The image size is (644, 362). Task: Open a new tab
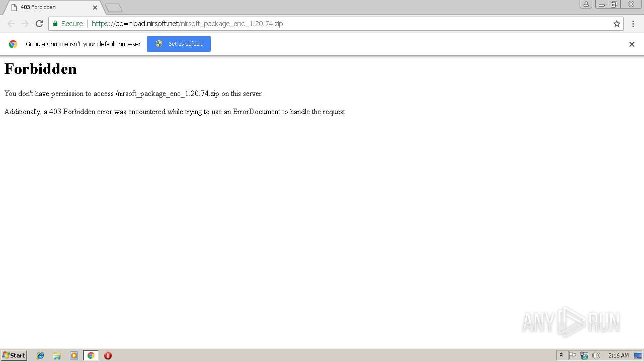point(114,8)
